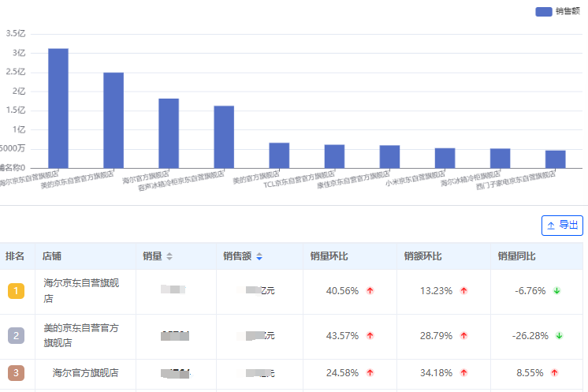Click rank 3 bronze badge
The image size is (588, 392).
coord(16,373)
